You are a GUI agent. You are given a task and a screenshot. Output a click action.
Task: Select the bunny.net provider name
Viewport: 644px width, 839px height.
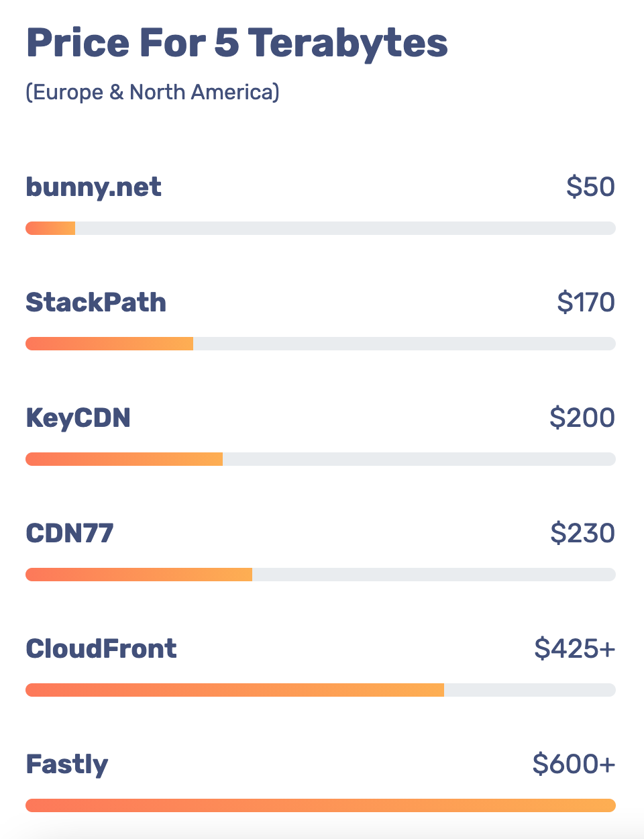[93, 187]
